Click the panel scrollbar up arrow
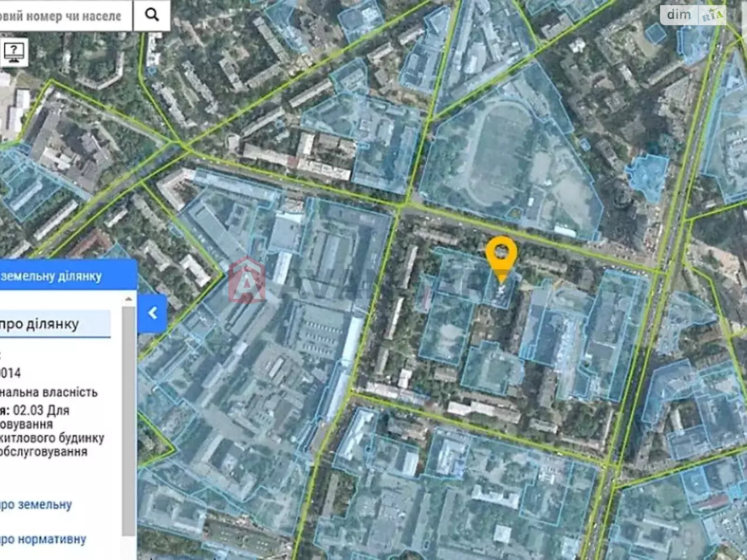747x560 pixels. click(x=128, y=299)
